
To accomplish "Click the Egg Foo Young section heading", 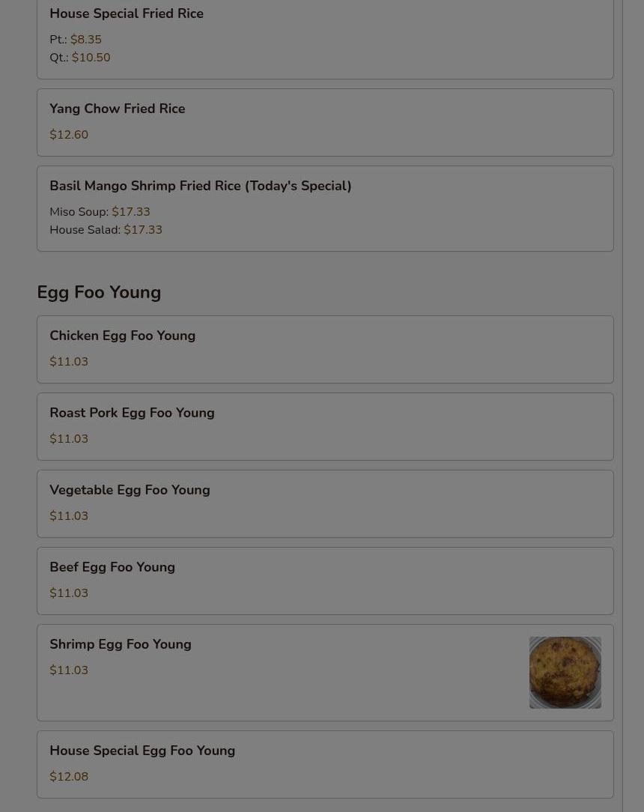I will coord(99,293).
